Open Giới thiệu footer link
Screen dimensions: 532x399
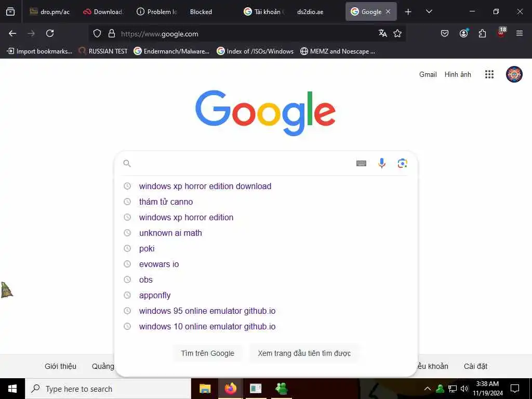(60, 366)
